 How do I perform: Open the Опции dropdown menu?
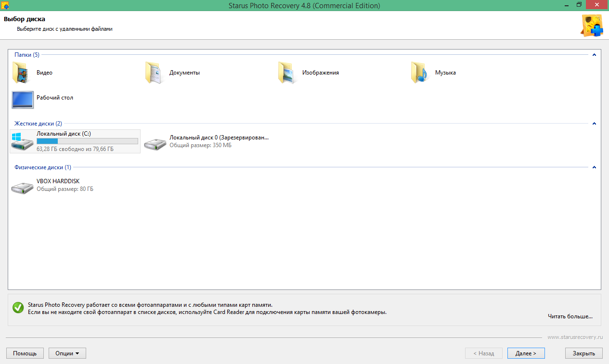tap(67, 353)
